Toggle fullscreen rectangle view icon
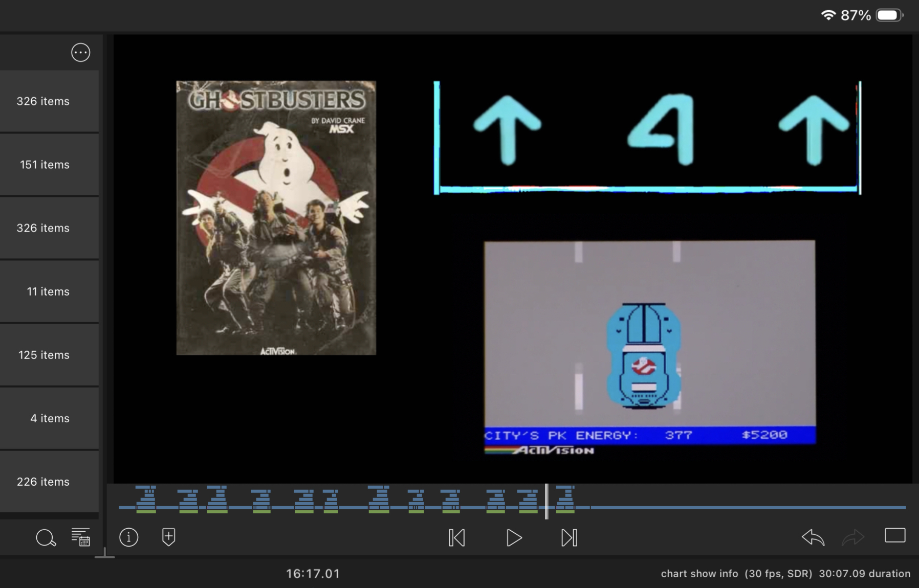Screen dimensions: 919x588 point(894,535)
